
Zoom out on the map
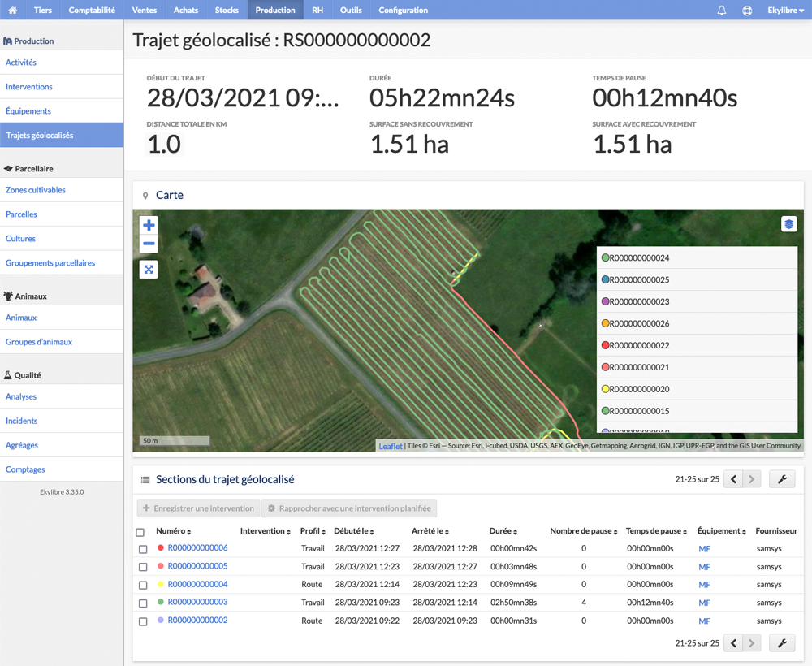coord(149,244)
